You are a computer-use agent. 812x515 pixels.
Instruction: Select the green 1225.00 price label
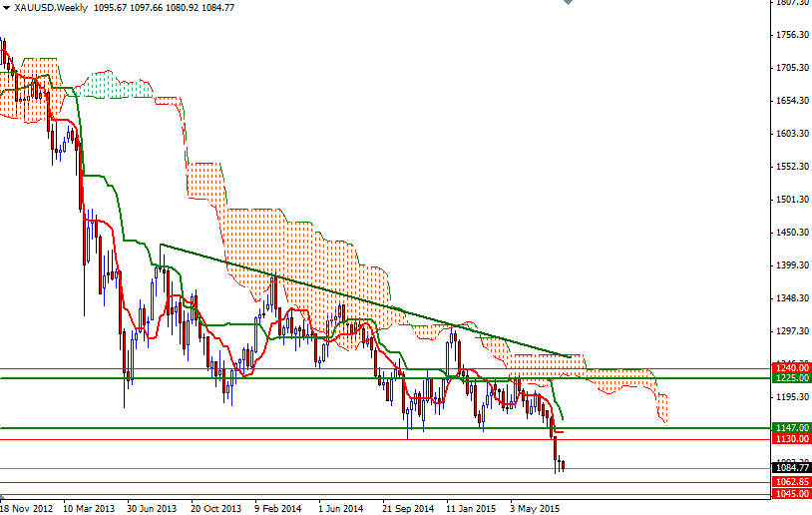tap(792, 378)
